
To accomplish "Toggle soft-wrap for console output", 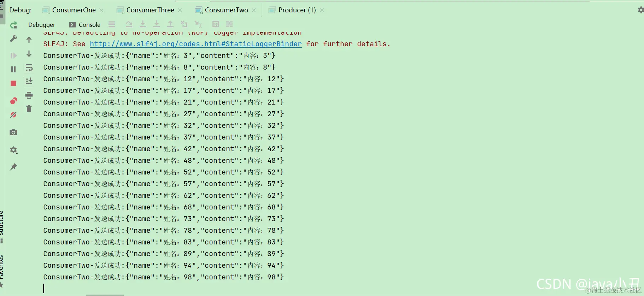I will 29,68.
